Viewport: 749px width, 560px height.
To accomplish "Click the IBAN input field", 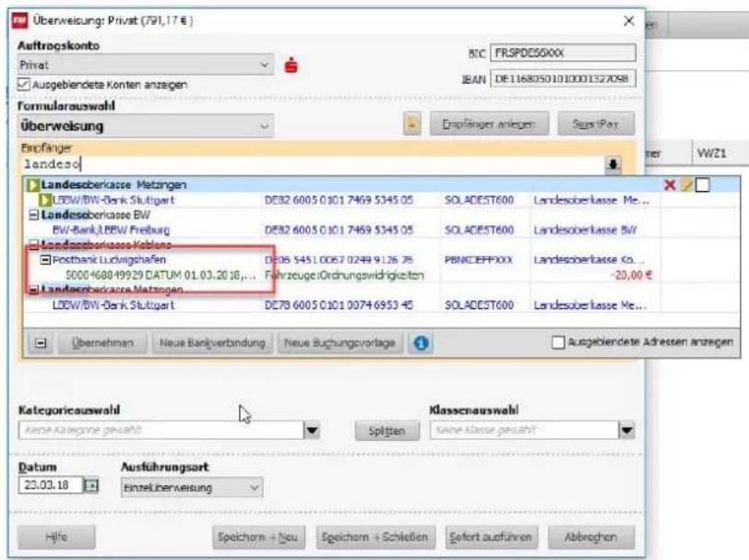I will (563, 78).
